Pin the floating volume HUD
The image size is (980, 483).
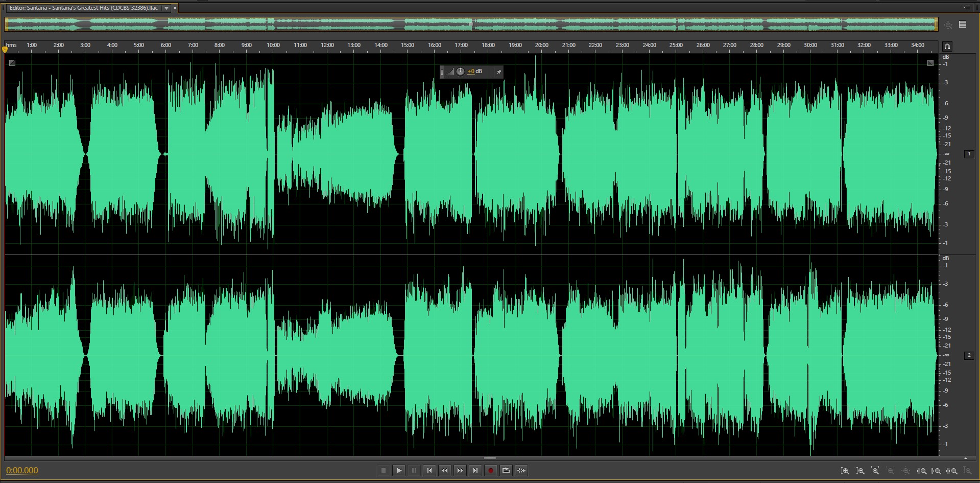(x=499, y=72)
